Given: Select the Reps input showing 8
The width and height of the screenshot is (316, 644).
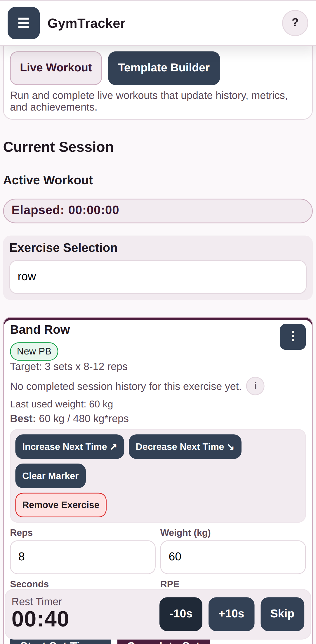Looking at the screenshot, I should click(x=83, y=557).
